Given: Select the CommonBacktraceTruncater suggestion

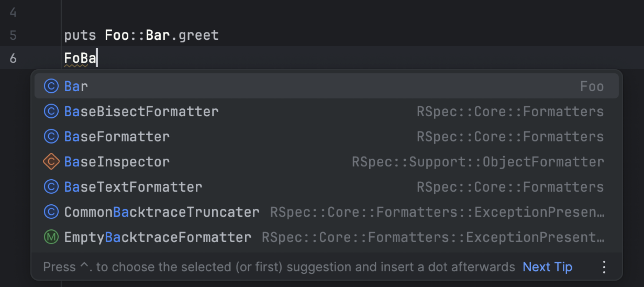Looking at the screenshot, I should pyautogui.click(x=162, y=212).
